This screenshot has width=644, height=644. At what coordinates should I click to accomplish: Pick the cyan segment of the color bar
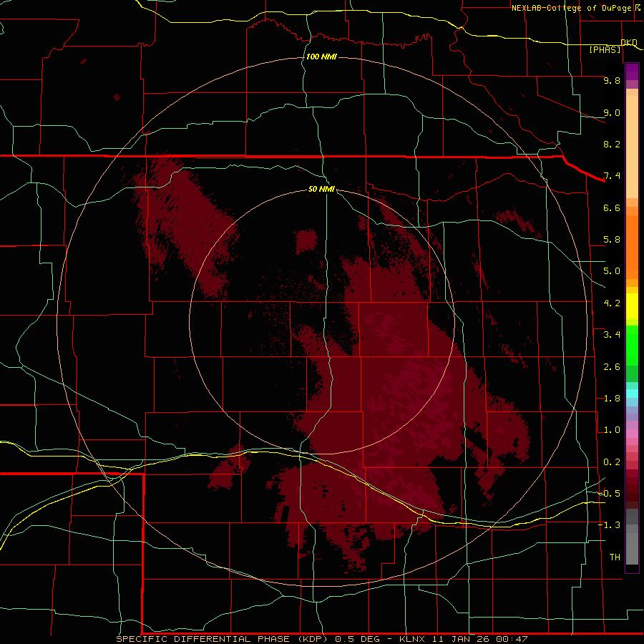tap(632, 394)
